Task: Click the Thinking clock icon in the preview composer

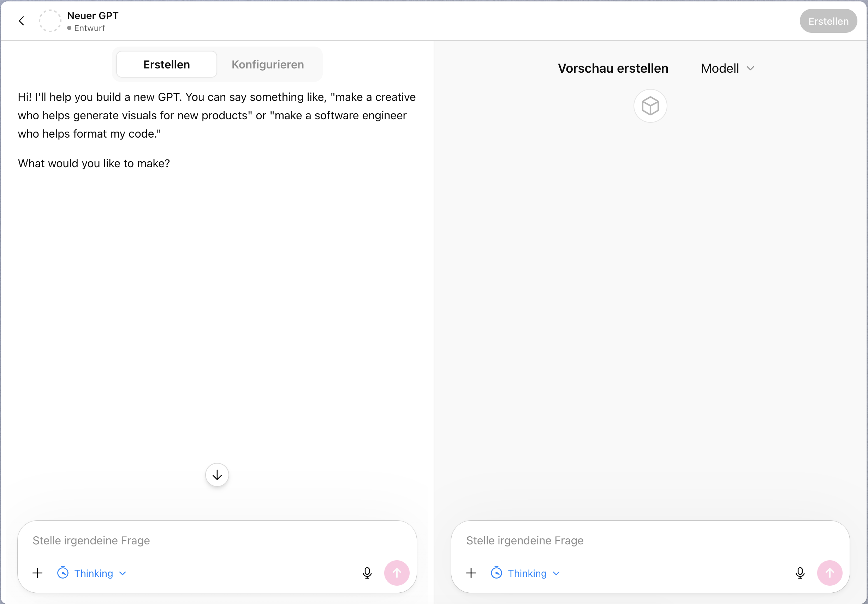Action: 497,573
